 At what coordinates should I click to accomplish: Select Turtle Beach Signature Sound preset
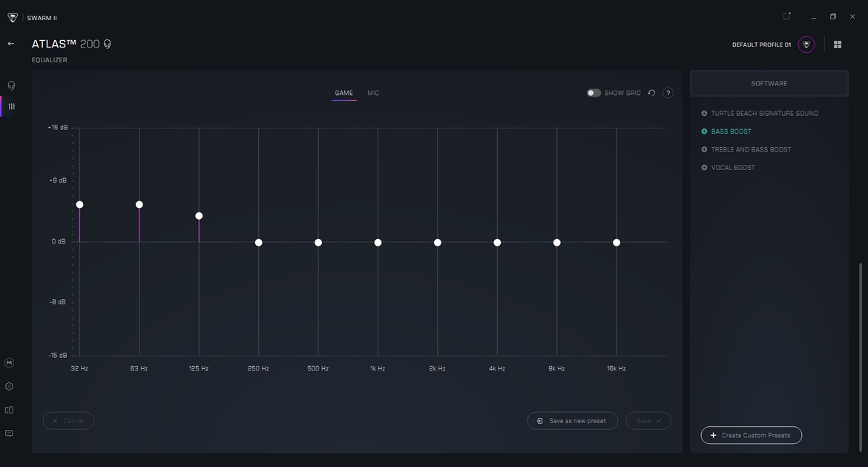pos(764,114)
